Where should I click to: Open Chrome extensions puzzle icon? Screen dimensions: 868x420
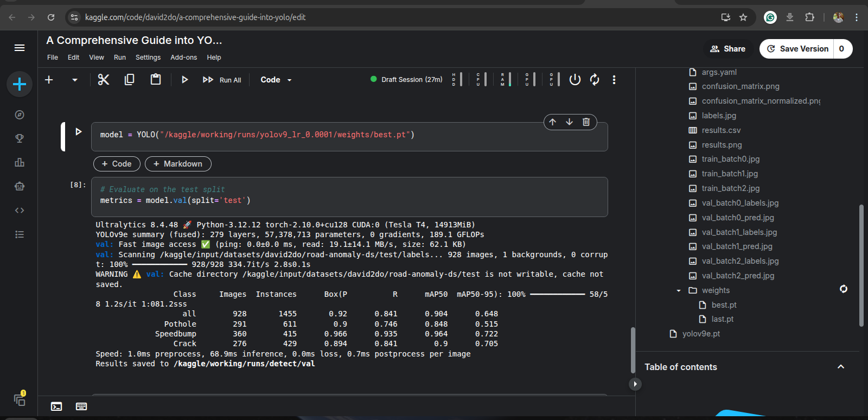(x=809, y=17)
